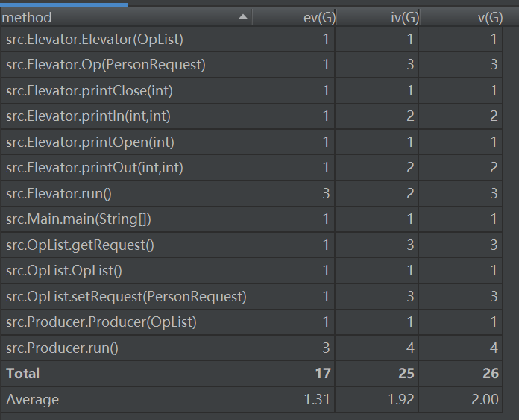
Task: Click iv(G) value of src.OpList.setRequest(PersonRequest)
Action: 410,296
